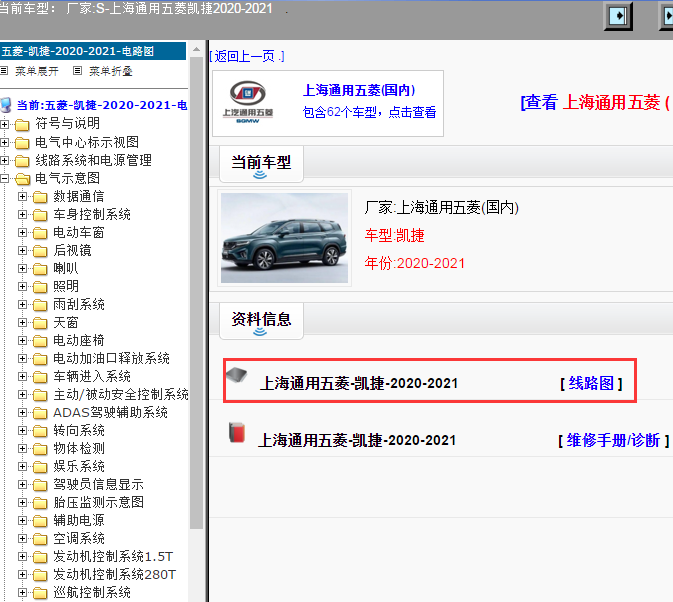Screen dimensions: 673x602
Task: Click the 菜单折叠 icon
Action: (78, 70)
